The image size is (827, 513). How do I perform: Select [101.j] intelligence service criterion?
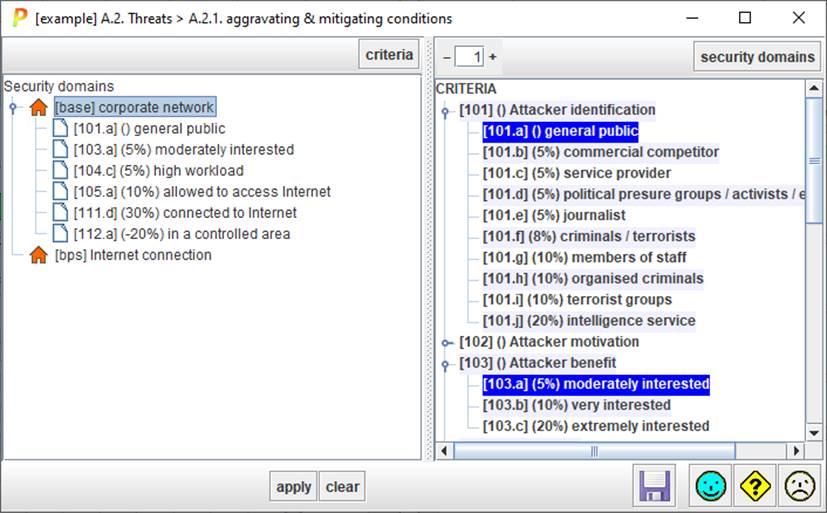click(x=589, y=321)
